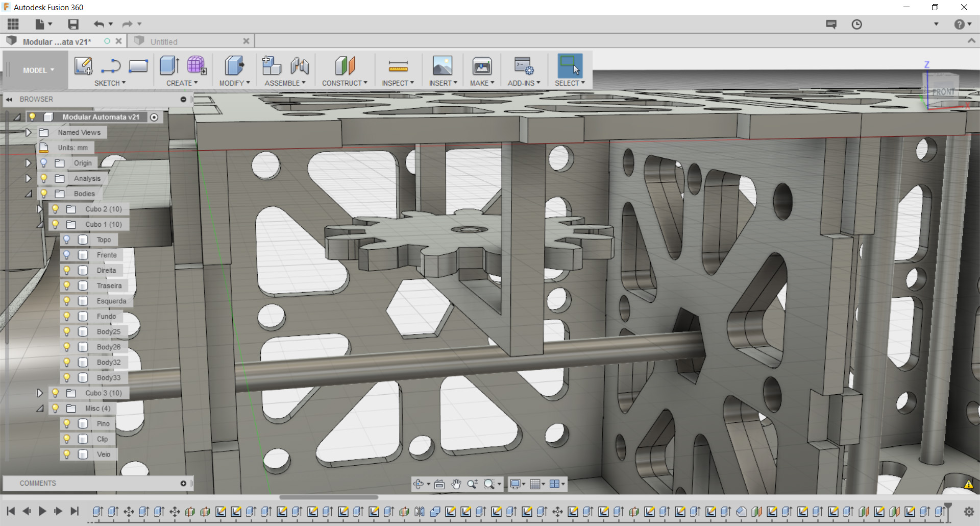Collapse the Bodies folder
This screenshot has height=526, width=980.
click(28, 194)
